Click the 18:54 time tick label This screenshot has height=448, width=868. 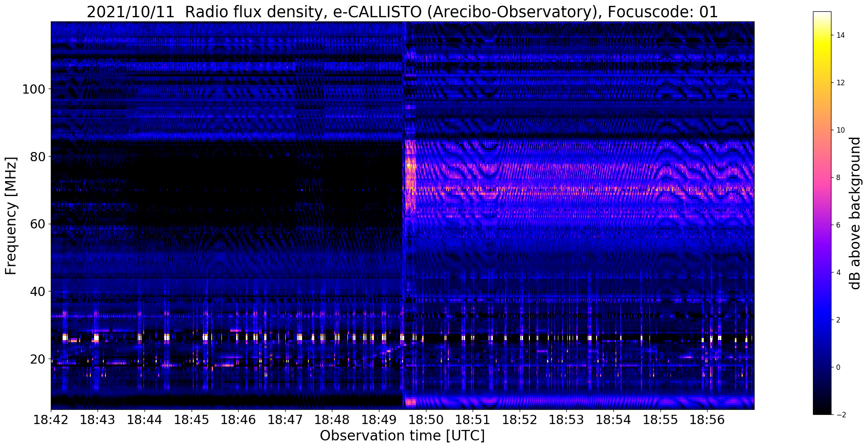click(x=613, y=419)
